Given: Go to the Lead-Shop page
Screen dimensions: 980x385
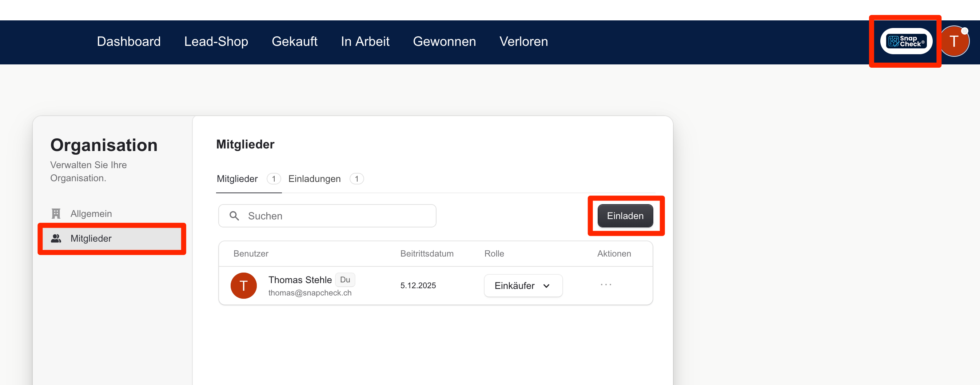Looking at the screenshot, I should [x=216, y=41].
